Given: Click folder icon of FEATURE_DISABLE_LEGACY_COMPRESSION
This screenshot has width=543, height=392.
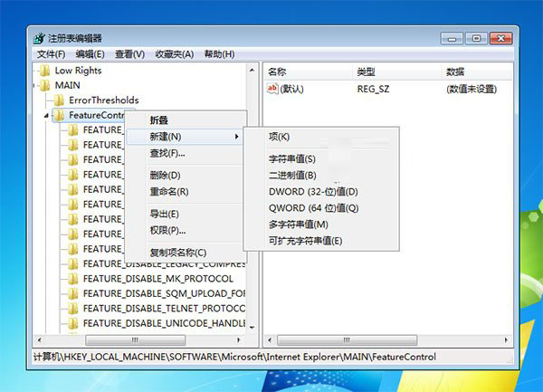Looking at the screenshot, I should point(72,263).
